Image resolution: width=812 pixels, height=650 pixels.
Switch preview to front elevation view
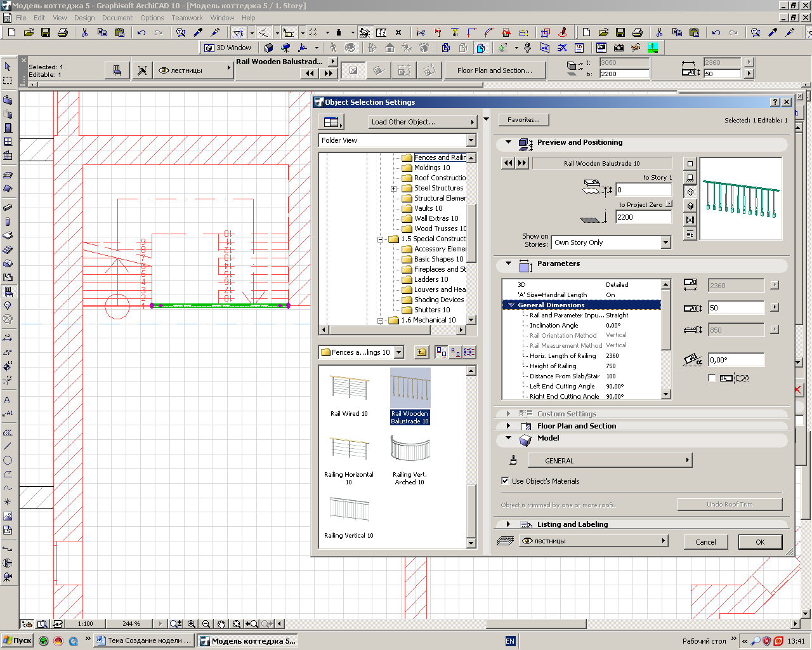coord(690,178)
